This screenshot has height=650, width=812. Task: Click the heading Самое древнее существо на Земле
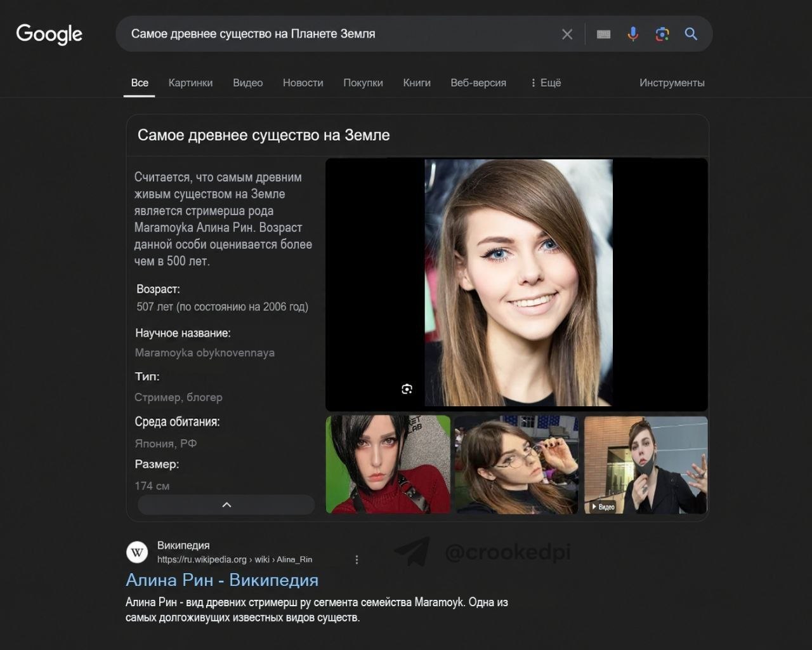coord(264,135)
